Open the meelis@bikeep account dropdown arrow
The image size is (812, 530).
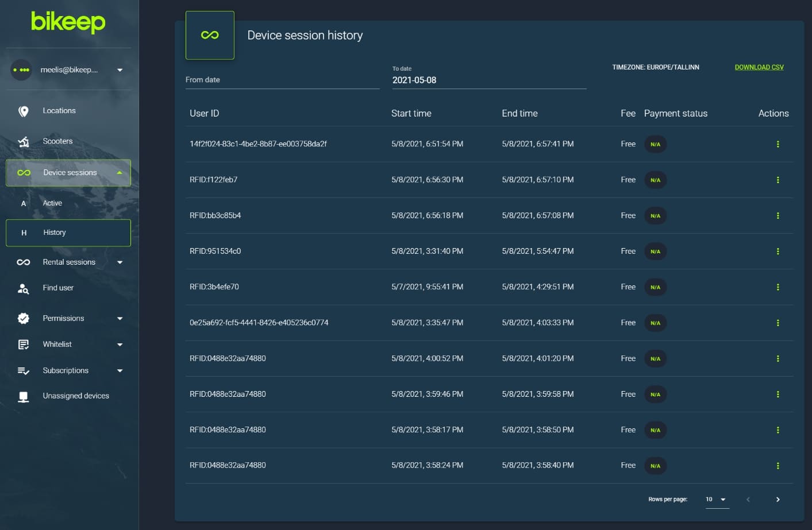[120, 70]
